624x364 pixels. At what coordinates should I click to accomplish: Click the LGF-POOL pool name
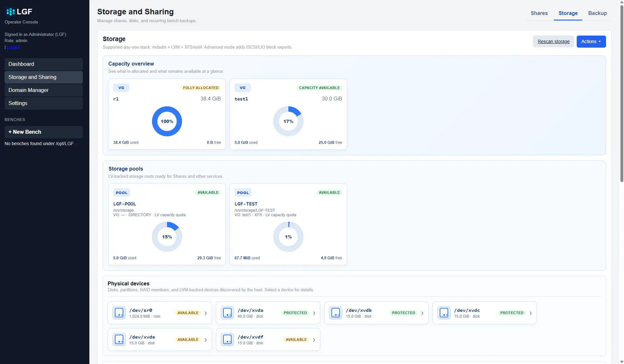[125, 204]
